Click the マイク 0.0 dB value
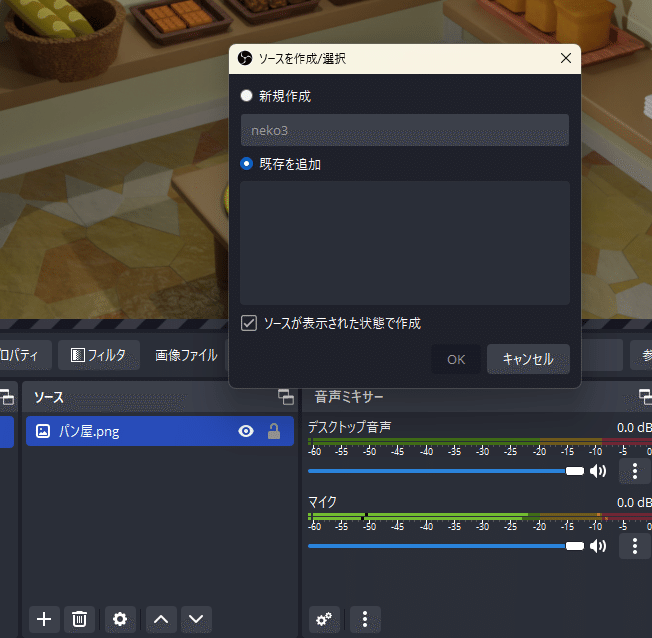 634,502
